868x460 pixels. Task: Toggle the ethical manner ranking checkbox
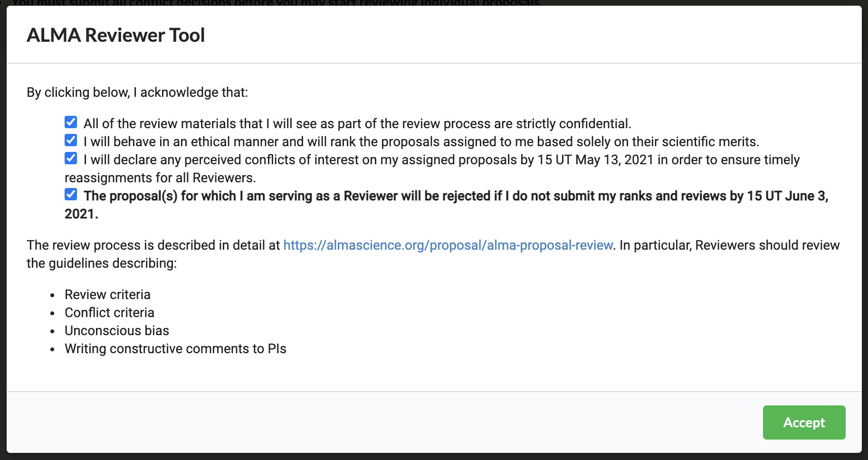coord(71,141)
